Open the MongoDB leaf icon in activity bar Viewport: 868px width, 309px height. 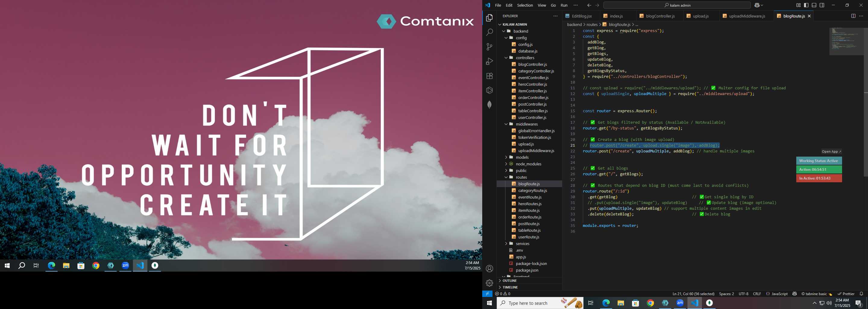click(489, 105)
